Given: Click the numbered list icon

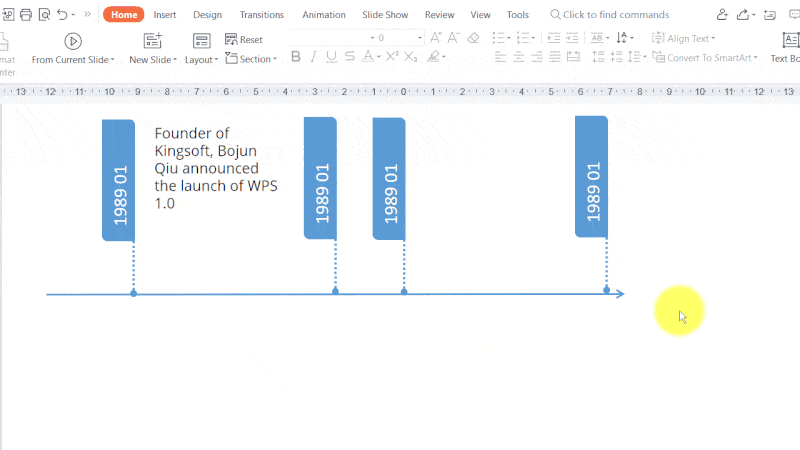Looking at the screenshot, I should pyautogui.click(x=522, y=38).
